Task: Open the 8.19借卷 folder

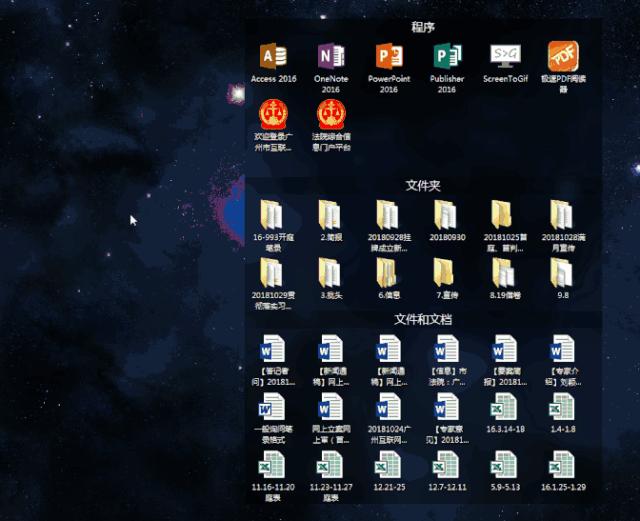Action: click(x=505, y=272)
